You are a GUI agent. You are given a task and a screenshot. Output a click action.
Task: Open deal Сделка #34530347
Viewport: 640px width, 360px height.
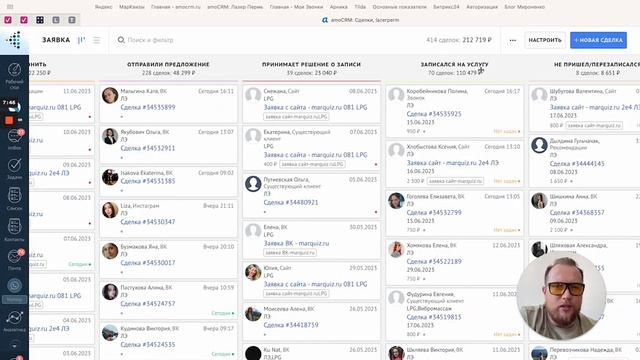click(148, 222)
